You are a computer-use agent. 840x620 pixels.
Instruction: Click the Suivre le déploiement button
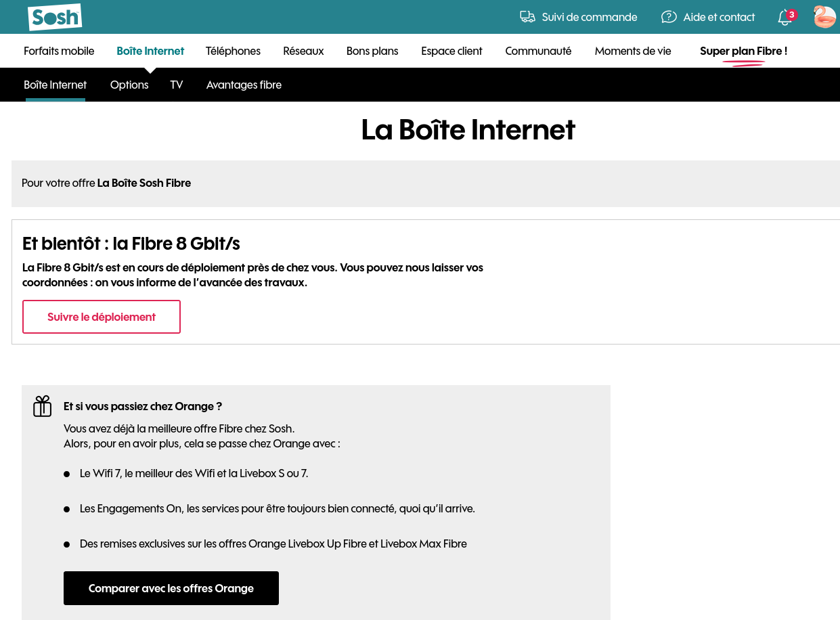click(102, 317)
